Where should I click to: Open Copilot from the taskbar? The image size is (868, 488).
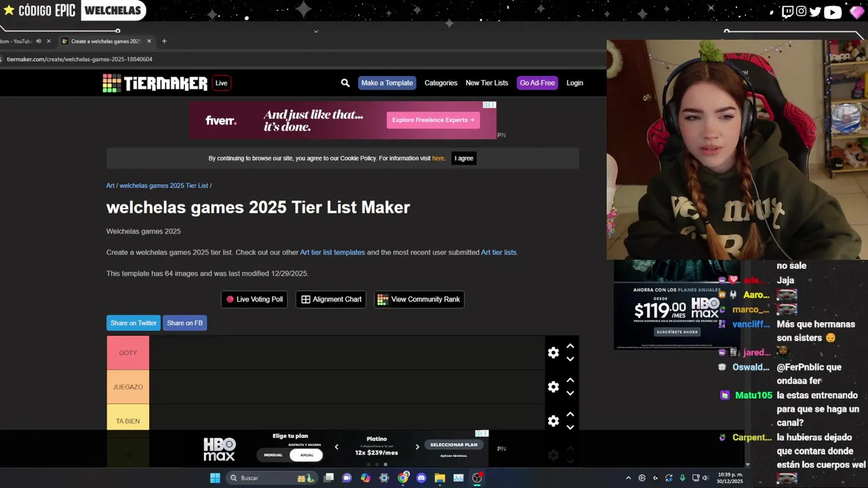[x=366, y=478]
